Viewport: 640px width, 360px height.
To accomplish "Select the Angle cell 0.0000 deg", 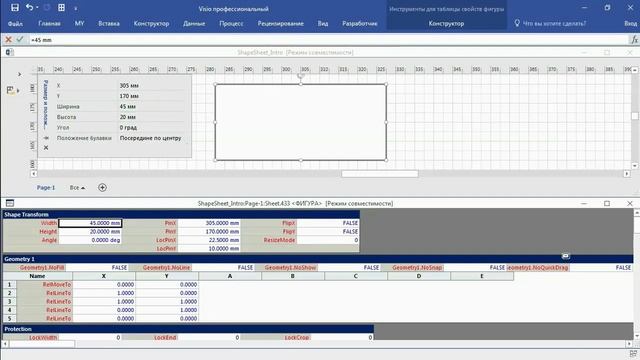I will click(90, 240).
